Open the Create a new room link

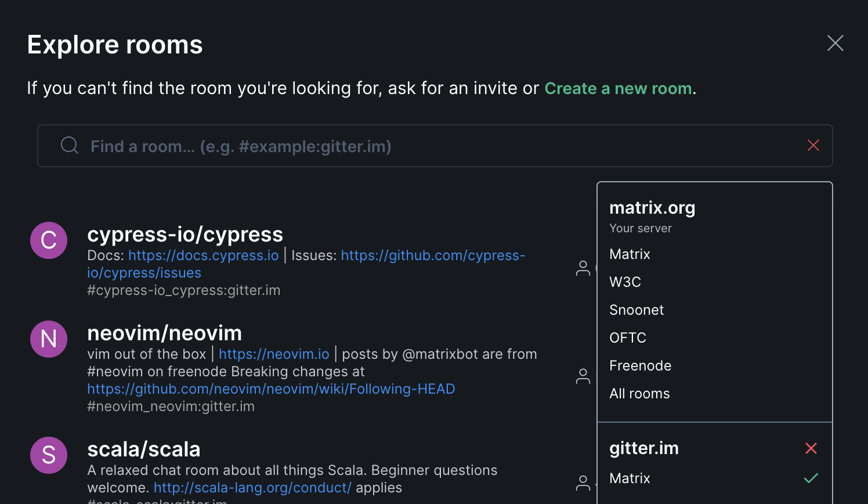617,88
